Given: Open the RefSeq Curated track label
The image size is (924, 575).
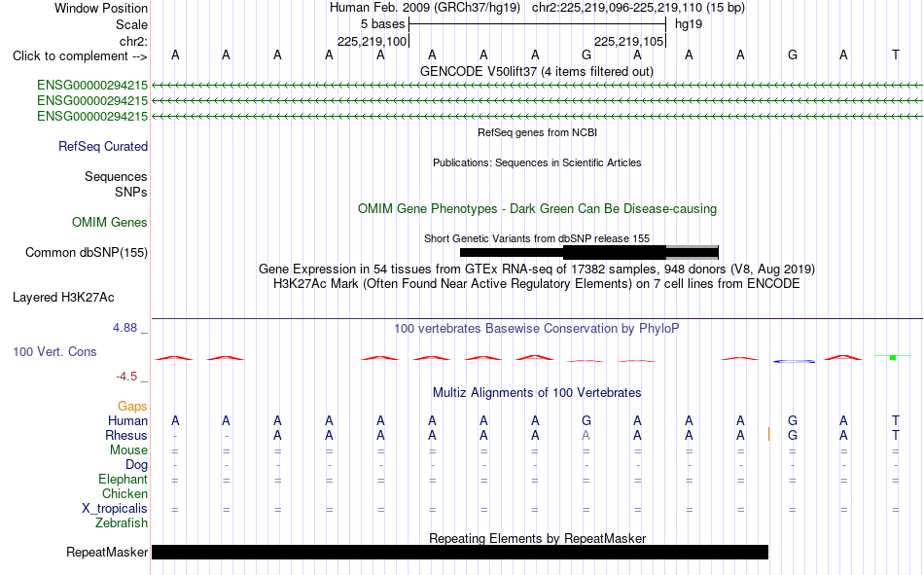Looking at the screenshot, I should pos(103,146).
